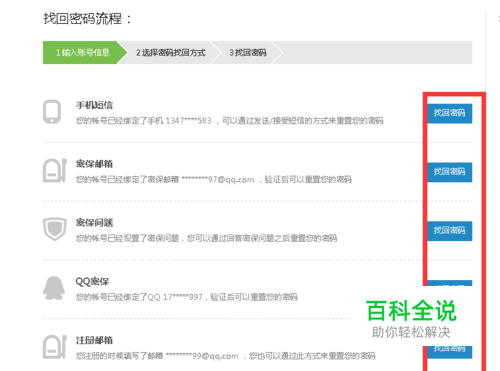Viewport: 500px width, 371px height.
Task: Click 找回密码 button for 注册邮箱
Action: (x=449, y=352)
